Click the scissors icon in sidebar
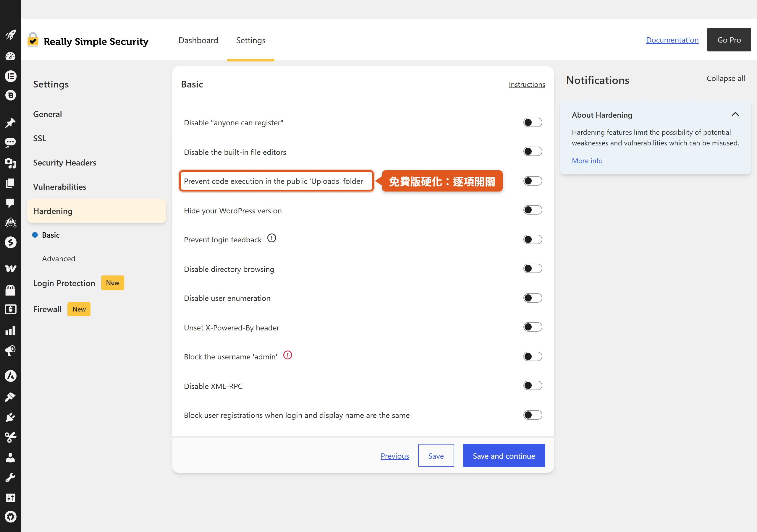 pos(11,437)
